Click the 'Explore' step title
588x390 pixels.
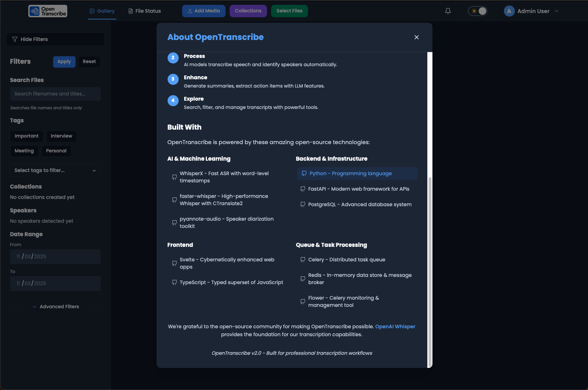tap(194, 99)
